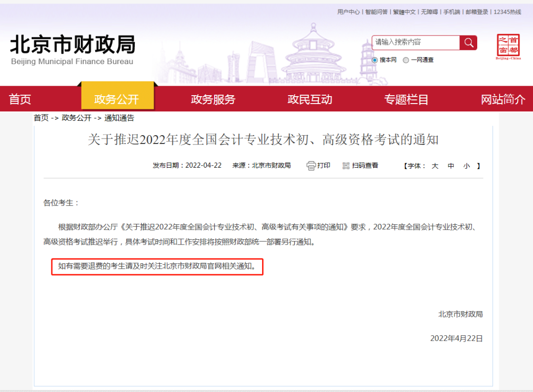Set font size to 大

click(x=434, y=166)
